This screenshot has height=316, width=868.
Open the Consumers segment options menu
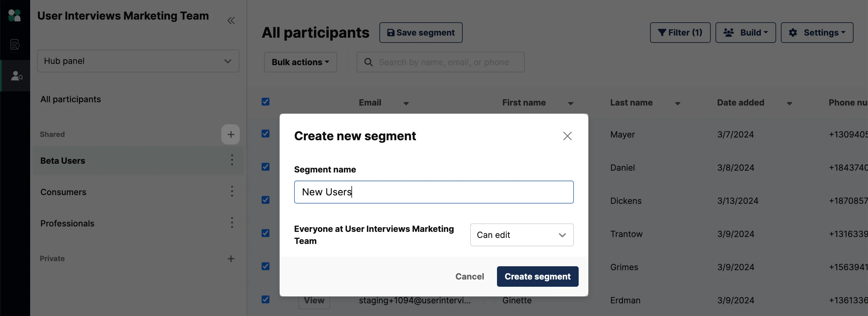[232, 191]
